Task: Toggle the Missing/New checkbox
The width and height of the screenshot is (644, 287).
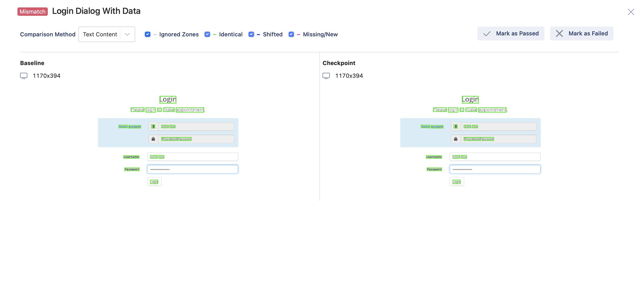Action: pos(291,34)
